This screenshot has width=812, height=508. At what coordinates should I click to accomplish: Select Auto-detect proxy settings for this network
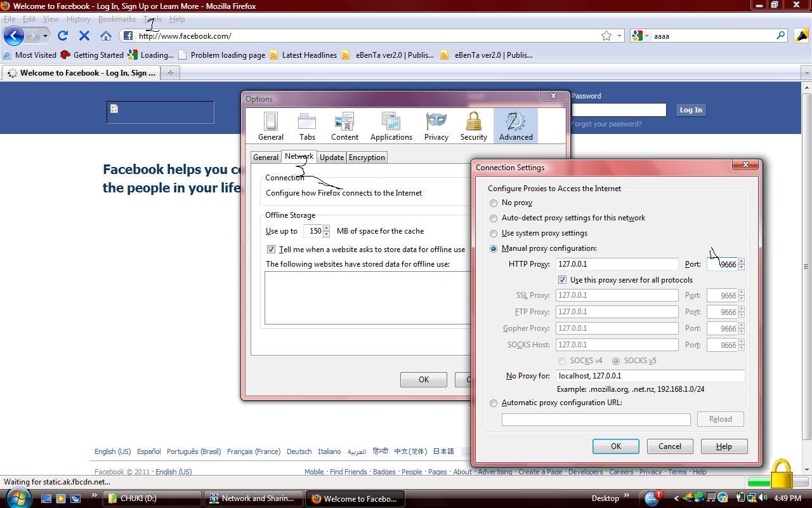(494, 218)
